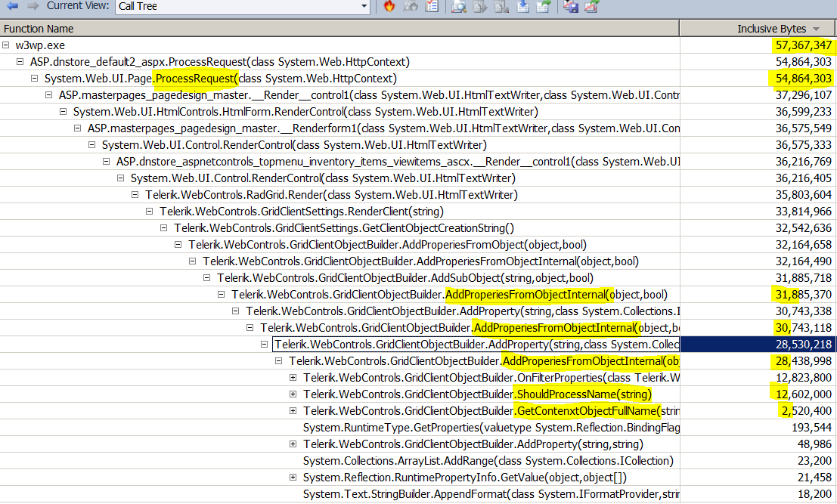
Task: Click the checklist noise reduction icon
Action: 432,6
